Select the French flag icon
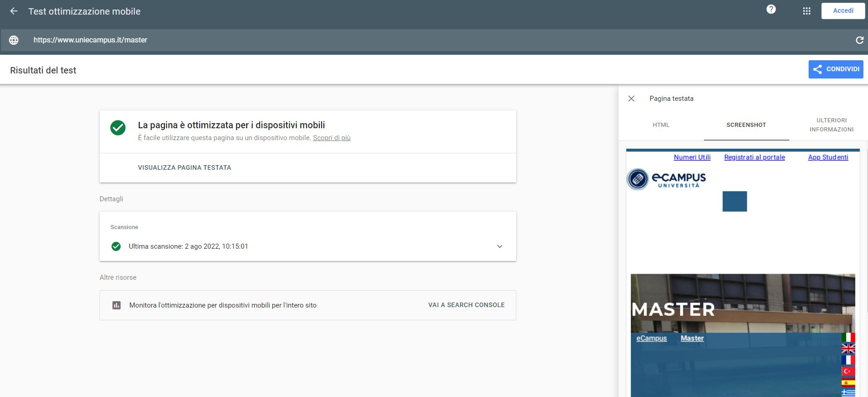 (x=848, y=360)
